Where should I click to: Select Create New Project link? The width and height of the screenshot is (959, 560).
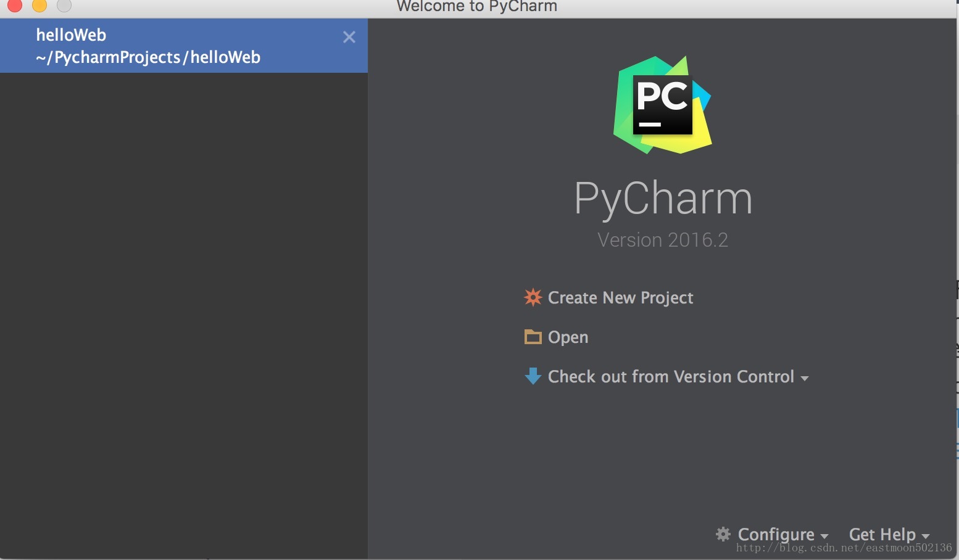(620, 298)
